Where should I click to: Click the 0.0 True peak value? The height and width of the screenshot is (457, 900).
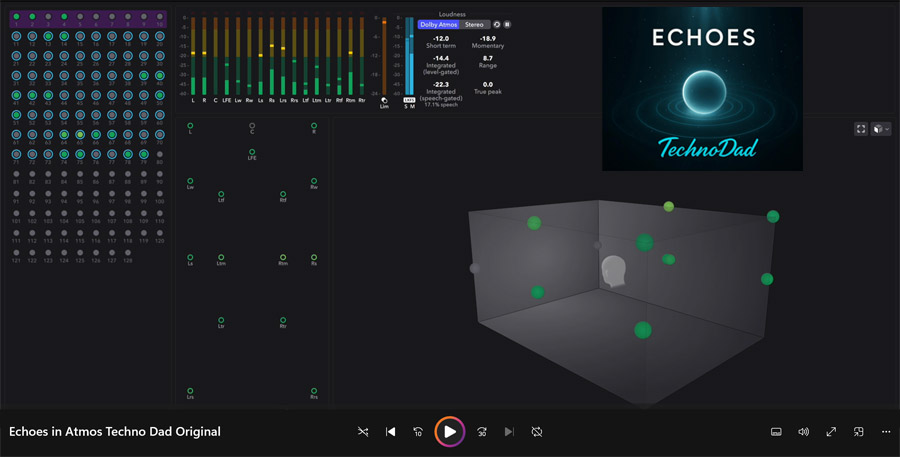487,84
